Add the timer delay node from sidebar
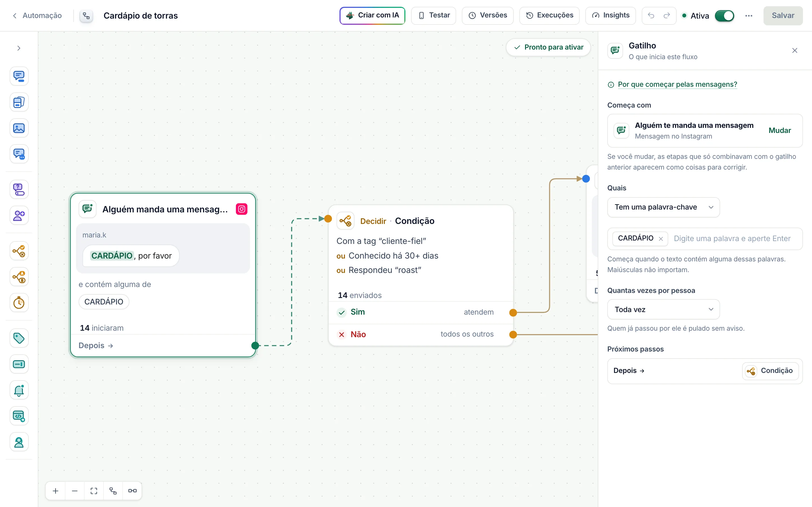 click(x=19, y=303)
